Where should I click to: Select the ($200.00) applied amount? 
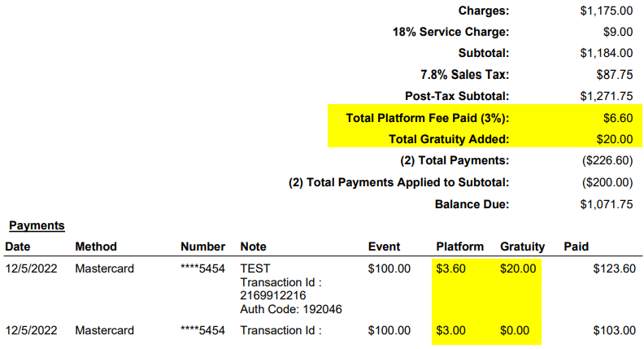pos(607,182)
